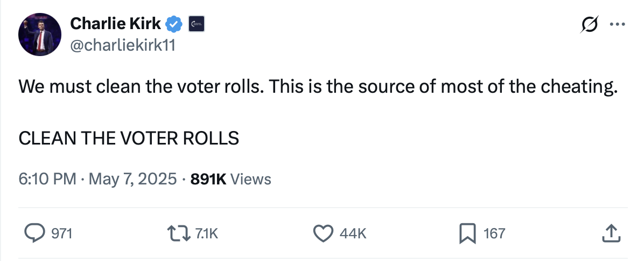The width and height of the screenshot is (644, 261).
Task: Open the three-dot more options menu
Action: (x=617, y=25)
